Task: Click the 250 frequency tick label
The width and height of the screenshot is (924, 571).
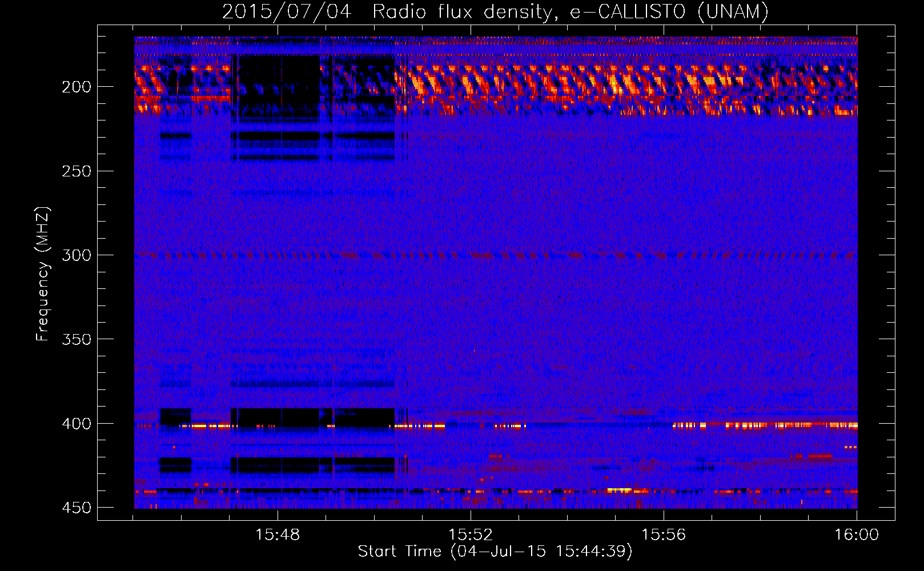Action: [x=77, y=171]
